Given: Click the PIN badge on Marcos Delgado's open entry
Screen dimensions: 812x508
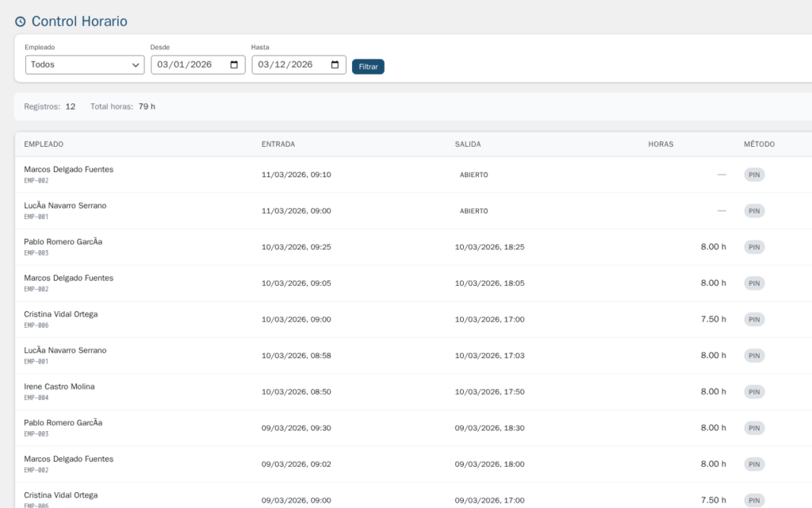Looking at the screenshot, I should click(x=753, y=174).
